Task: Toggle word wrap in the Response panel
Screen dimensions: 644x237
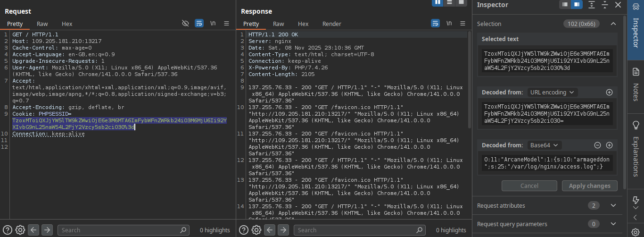Action: (435, 23)
